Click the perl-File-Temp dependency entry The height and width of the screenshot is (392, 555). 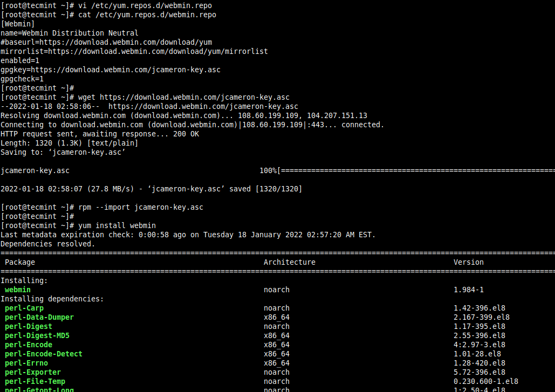pyautogui.click(x=35, y=381)
